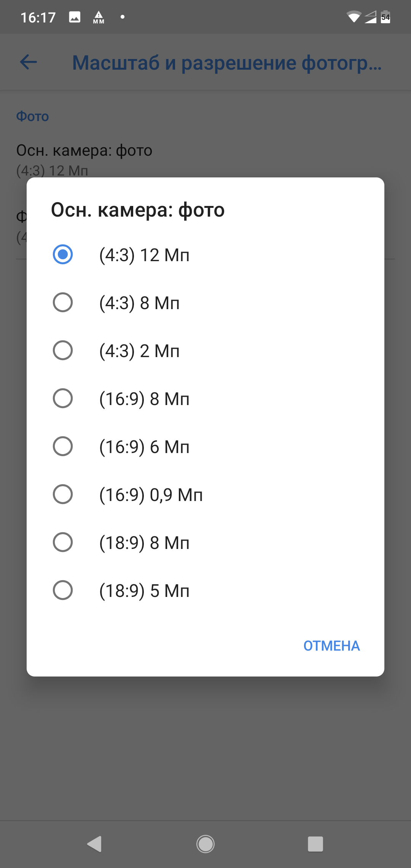This screenshot has height=868, width=411.
Task: Select (4:3) 2 Мп option
Action: [63, 350]
